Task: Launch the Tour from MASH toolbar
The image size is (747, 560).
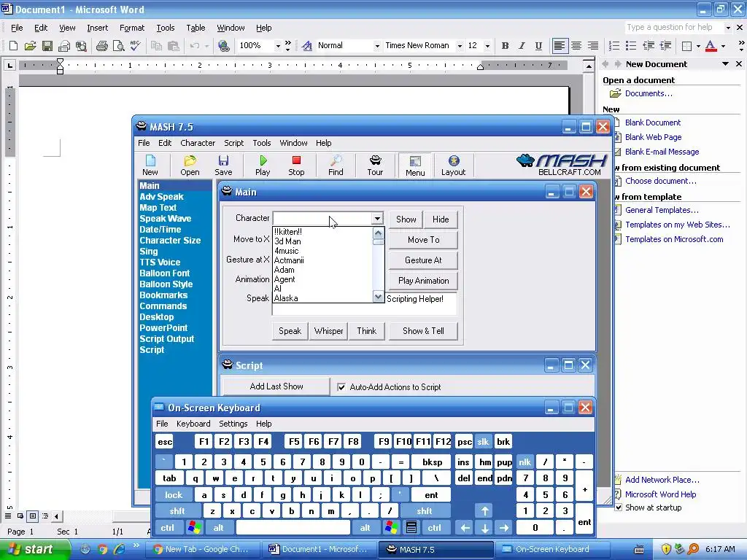Action: point(375,165)
